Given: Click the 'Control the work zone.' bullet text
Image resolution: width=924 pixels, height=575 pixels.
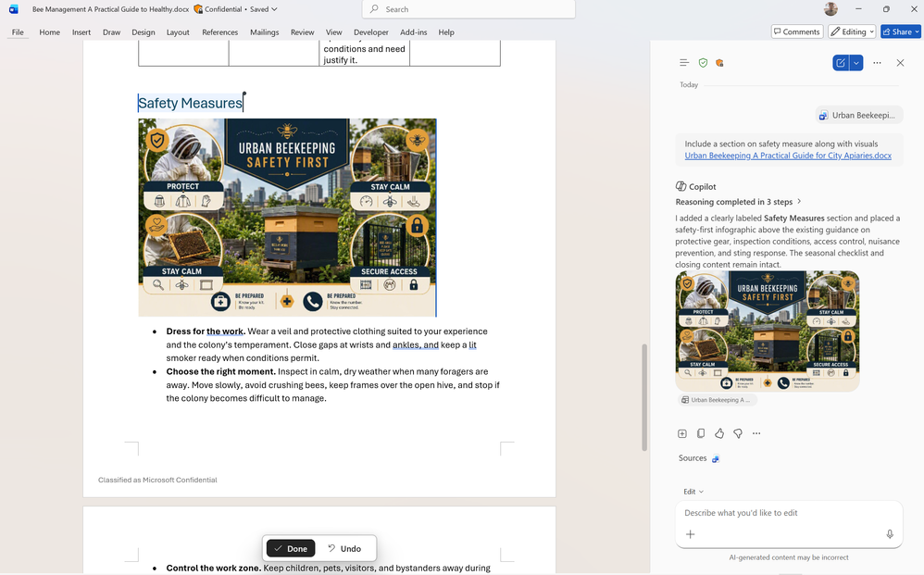Looking at the screenshot, I should (213, 568).
